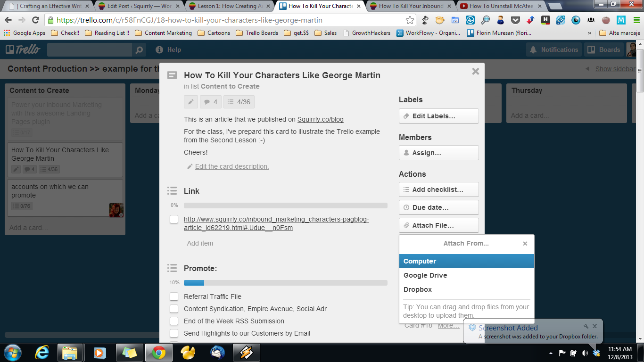Open the Assign members dropdown
Image resolution: width=644 pixels, height=362 pixels.
click(438, 153)
